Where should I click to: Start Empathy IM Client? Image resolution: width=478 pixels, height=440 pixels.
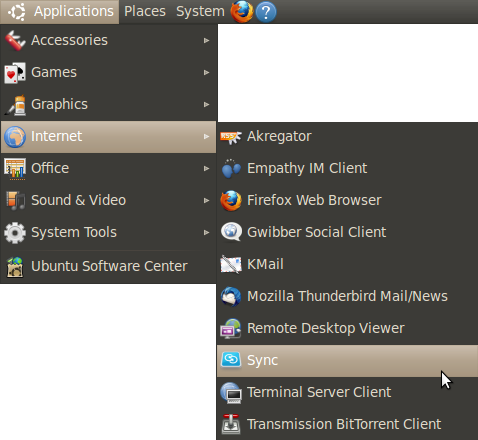click(x=347, y=168)
